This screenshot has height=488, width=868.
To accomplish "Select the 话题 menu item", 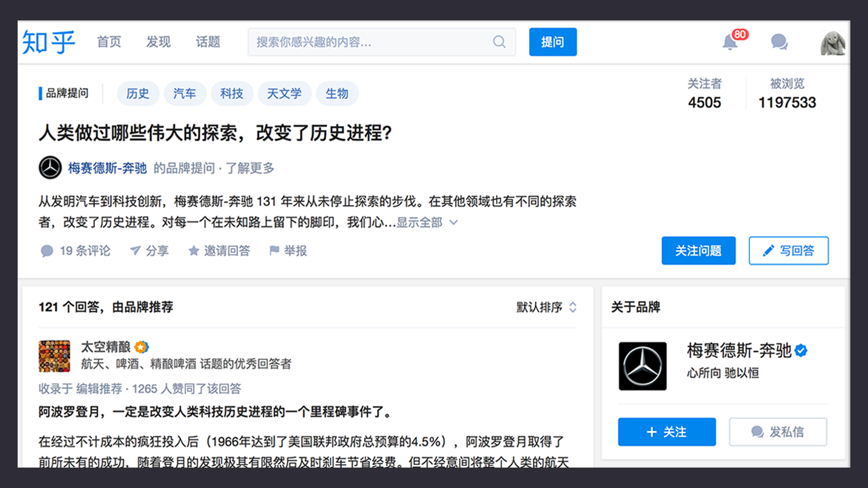I will point(208,41).
